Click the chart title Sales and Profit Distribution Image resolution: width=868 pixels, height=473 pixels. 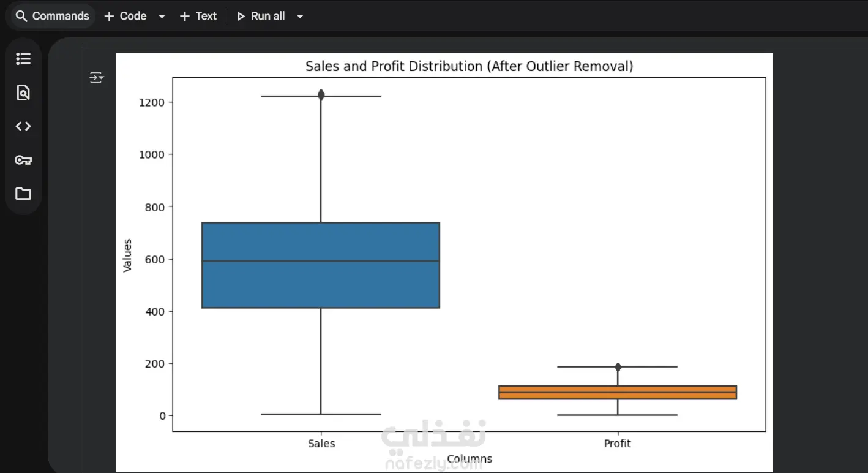[470, 66]
